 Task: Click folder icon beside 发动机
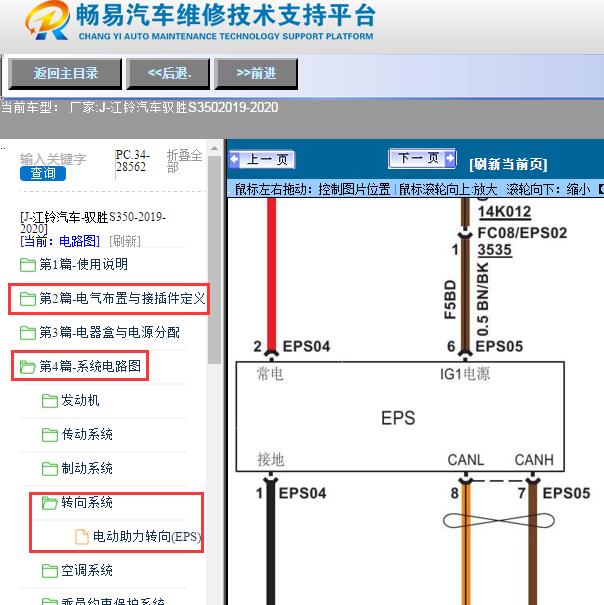(x=50, y=401)
